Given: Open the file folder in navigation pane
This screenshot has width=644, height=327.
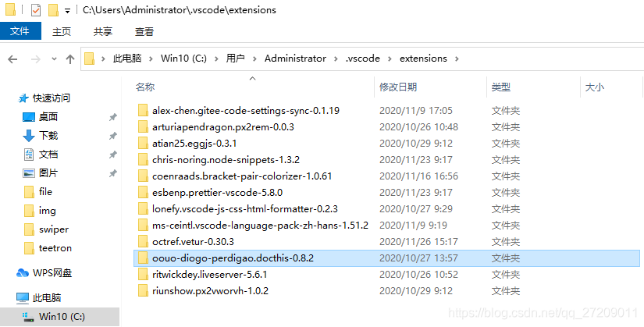Looking at the screenshot, I should tap(45, 192).
